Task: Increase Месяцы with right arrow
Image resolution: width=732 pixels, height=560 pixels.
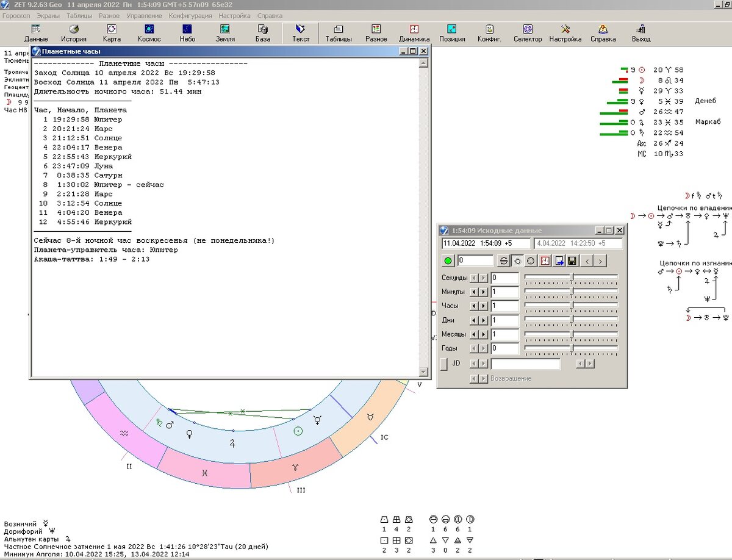Action: click(x=483, y=334)
